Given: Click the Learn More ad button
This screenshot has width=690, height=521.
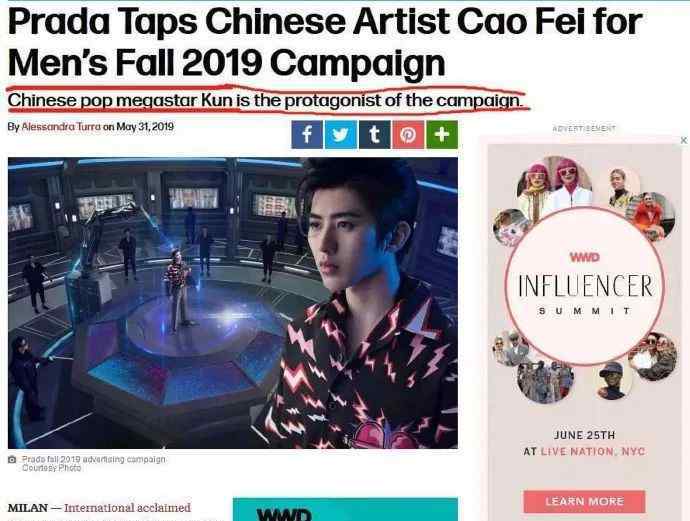Looking at the screenshot, I should coord(584,502).
